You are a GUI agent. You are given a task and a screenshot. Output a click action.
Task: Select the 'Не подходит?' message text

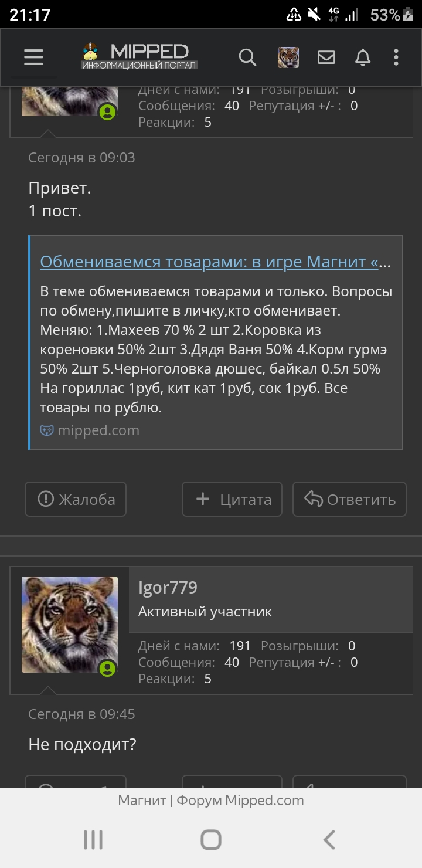[82, 745]
